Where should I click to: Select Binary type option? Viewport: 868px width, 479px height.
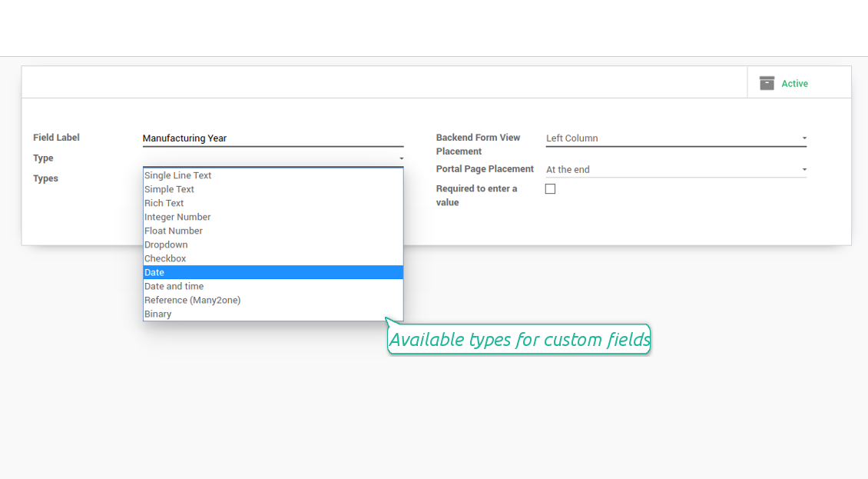273,314
